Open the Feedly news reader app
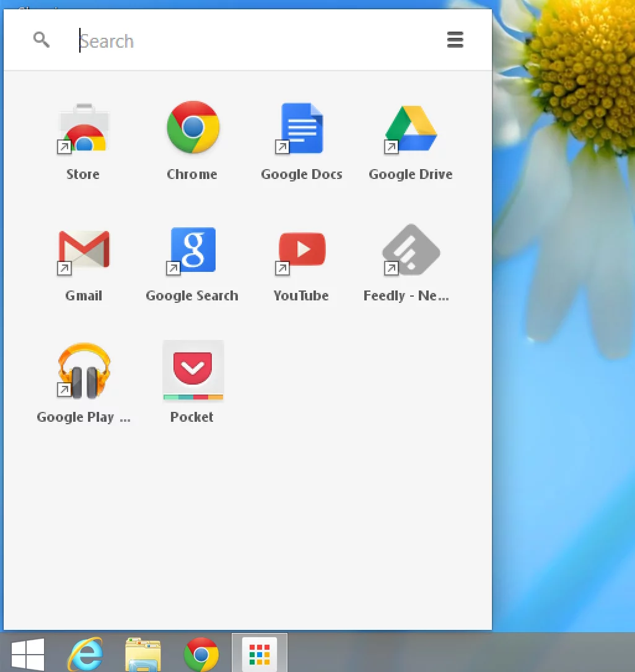Screen dimensions: 635x672 (411, 250)
